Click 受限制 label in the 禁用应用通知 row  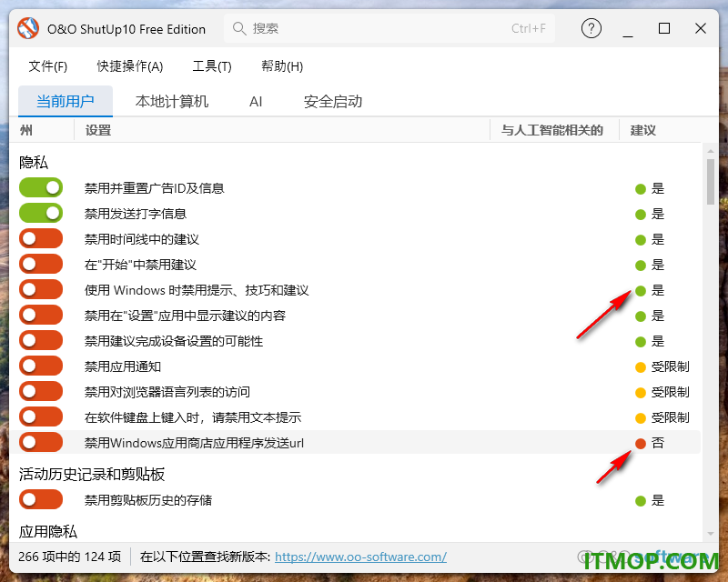pos(670,366)
